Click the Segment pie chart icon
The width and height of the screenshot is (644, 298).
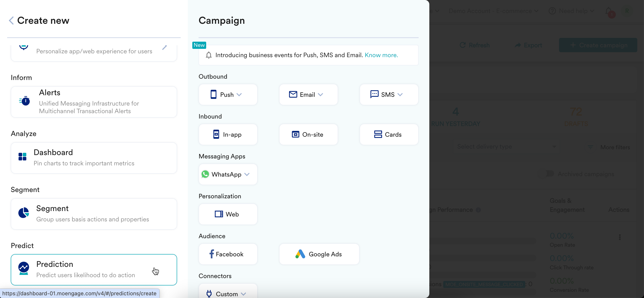[x=24, y=213]
